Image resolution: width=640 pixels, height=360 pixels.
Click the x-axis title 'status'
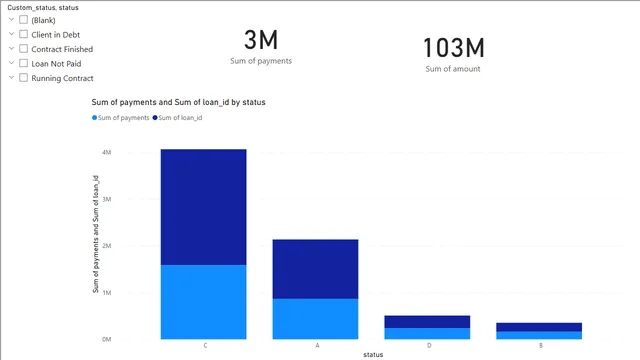373,355
